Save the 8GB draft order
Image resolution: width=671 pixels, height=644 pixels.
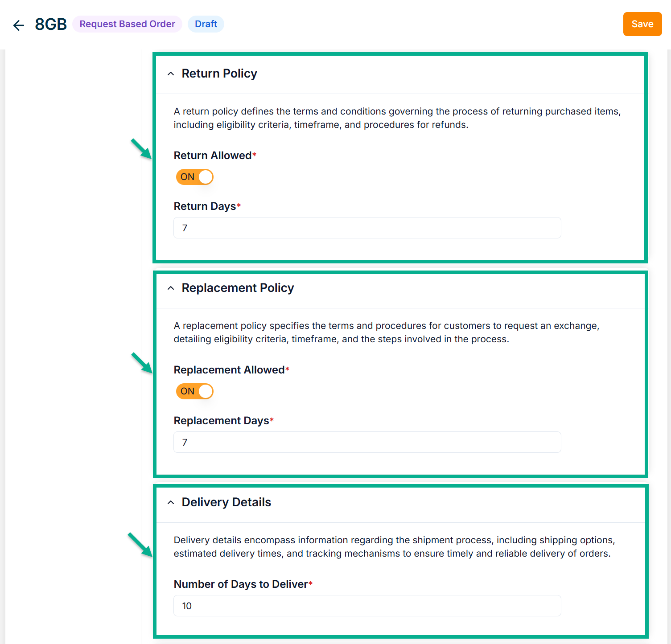(x=642, y=24)
